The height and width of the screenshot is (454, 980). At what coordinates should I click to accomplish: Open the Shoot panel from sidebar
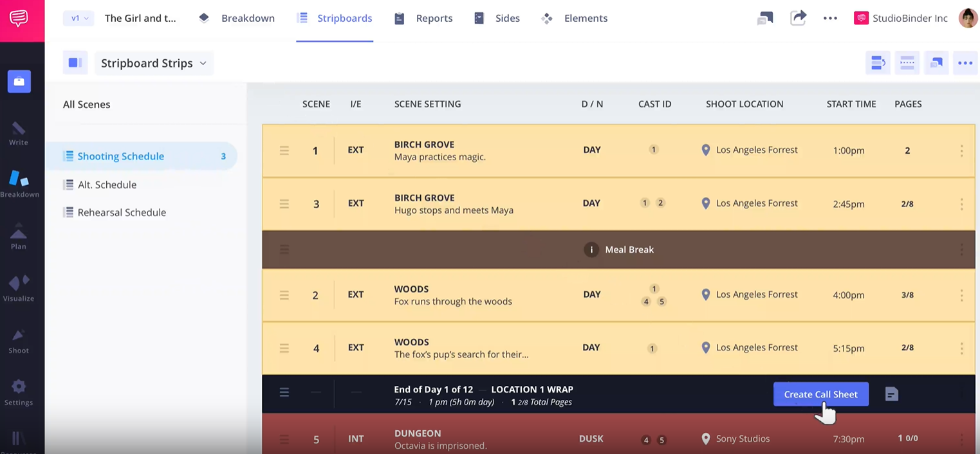19,337
